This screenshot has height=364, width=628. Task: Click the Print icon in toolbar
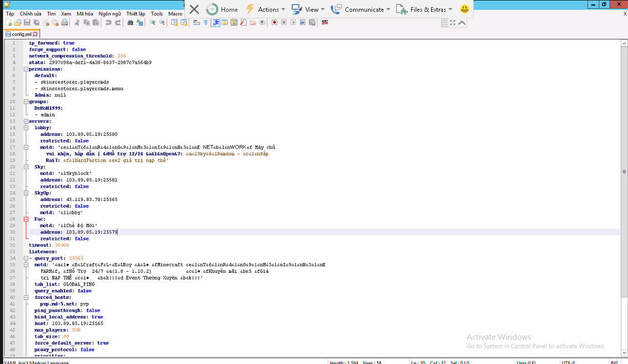[65, 23]
